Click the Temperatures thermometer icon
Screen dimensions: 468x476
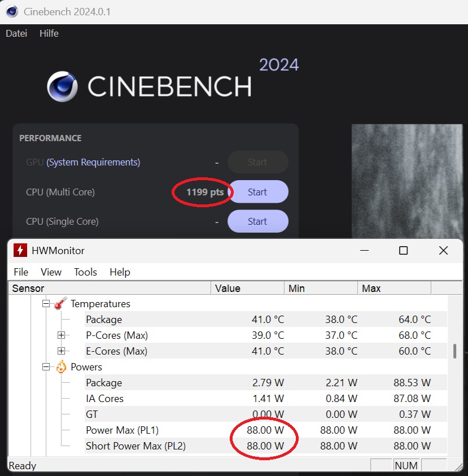pos(61,303)
